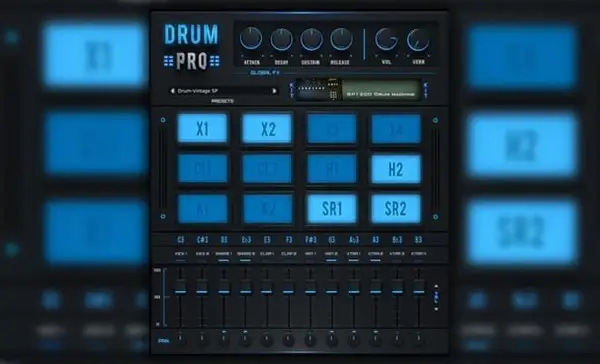Select the E3 note label
This screenshot has height=364, width=600.
tap(267, 240)
